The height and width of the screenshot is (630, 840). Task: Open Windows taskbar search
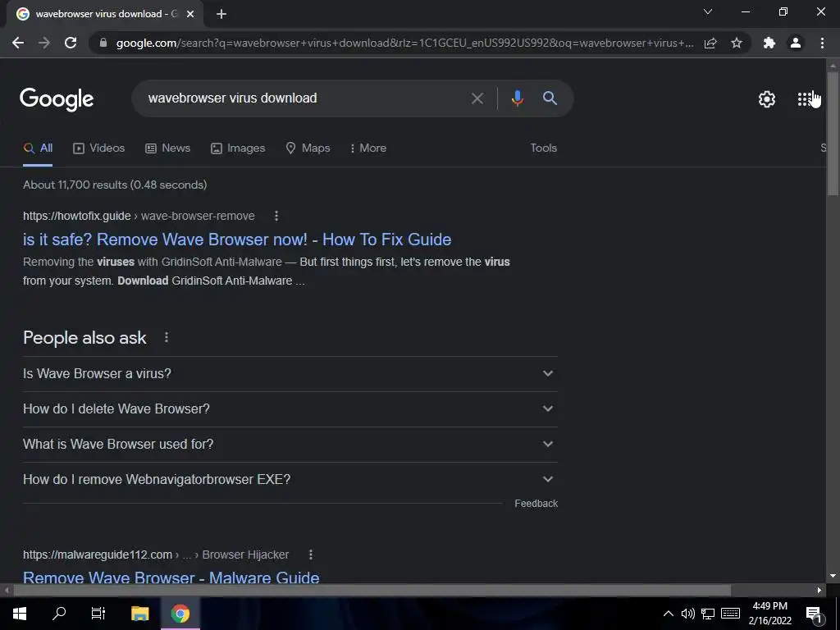[x=59, y=614]
